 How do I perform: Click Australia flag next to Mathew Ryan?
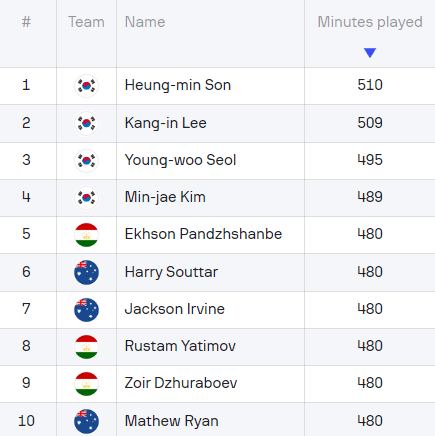pyautogui.click(x=86, y=421)
